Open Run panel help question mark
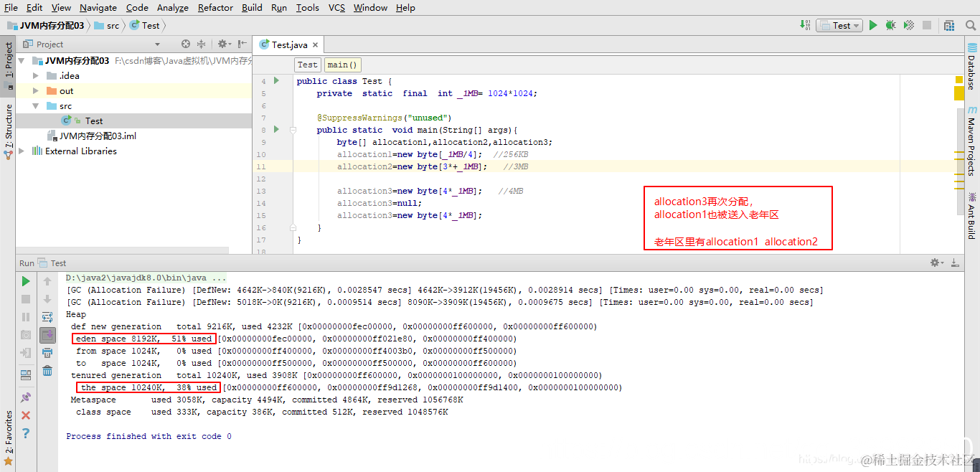Screen dimensions: 980x472 click(26, 433)
